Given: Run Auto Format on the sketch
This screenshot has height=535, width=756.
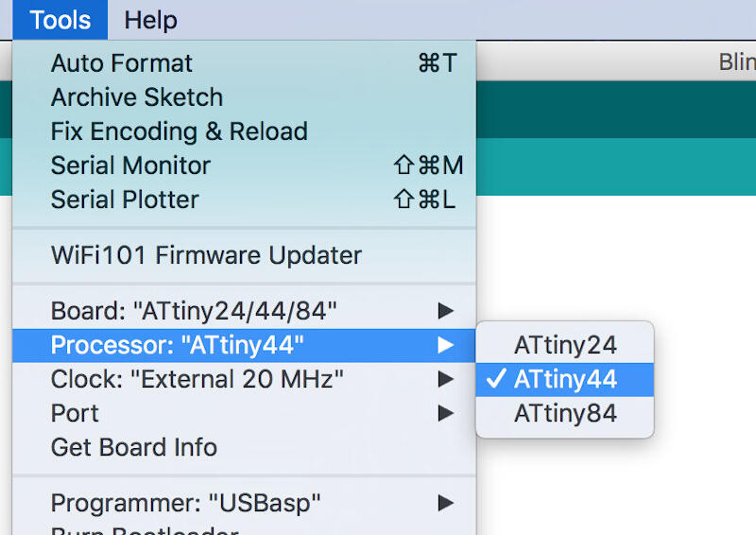Looking at the screenshot, I should [122, 63].
